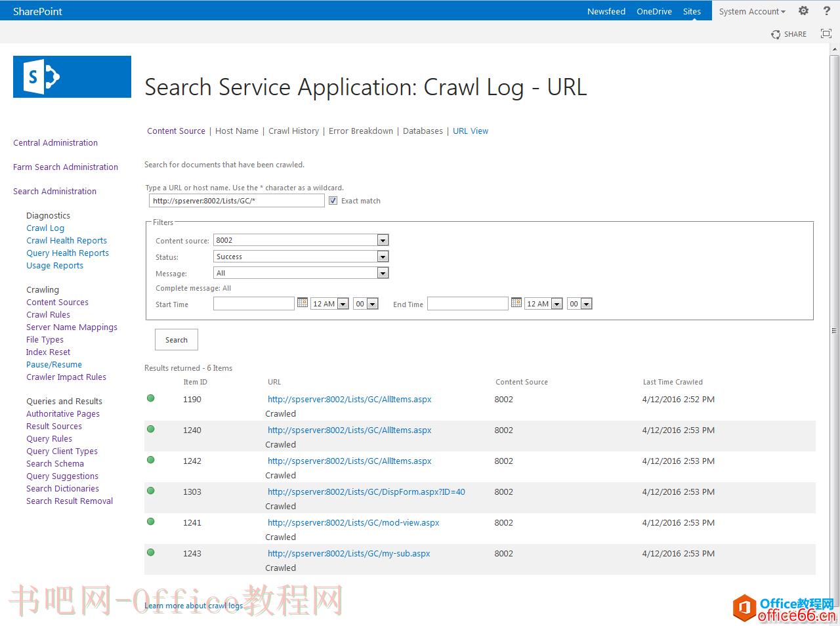Open Search Dictionaries link
This screenshot has width=840, height=626.
[x=62, y=488]
